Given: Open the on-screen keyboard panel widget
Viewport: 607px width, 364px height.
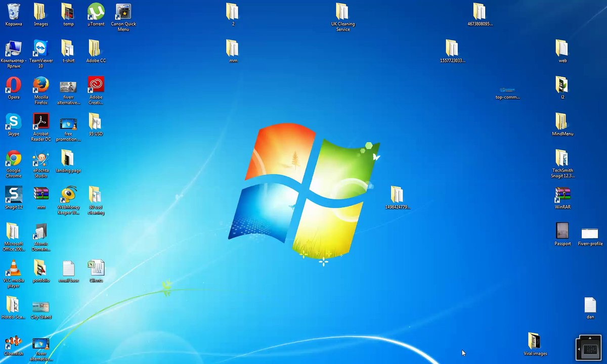Looking at the screenshot, I should [x=590, y=348].
